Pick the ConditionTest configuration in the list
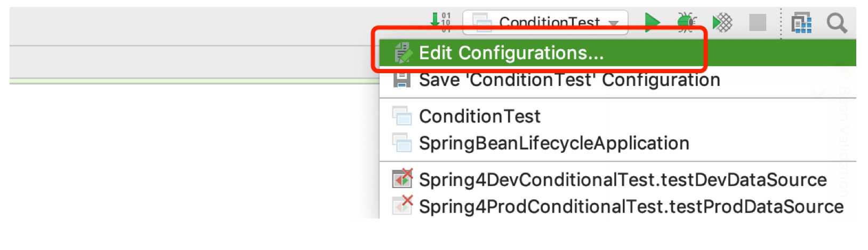This screenshot has width=868, height=250. (479, 116)
